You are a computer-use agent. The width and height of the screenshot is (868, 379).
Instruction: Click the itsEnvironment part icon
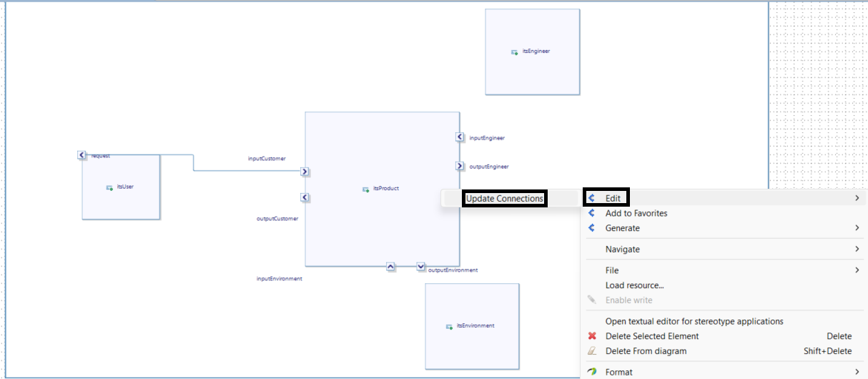[449, 327]
